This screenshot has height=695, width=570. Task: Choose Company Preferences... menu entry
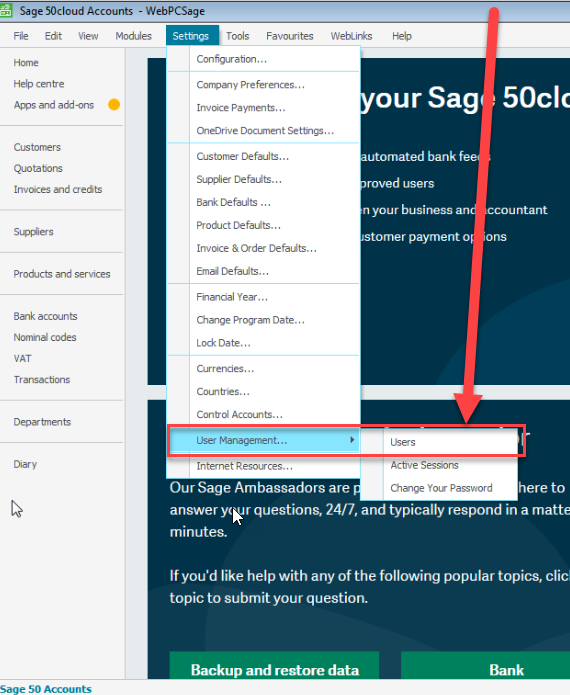(x=263, y=85)
